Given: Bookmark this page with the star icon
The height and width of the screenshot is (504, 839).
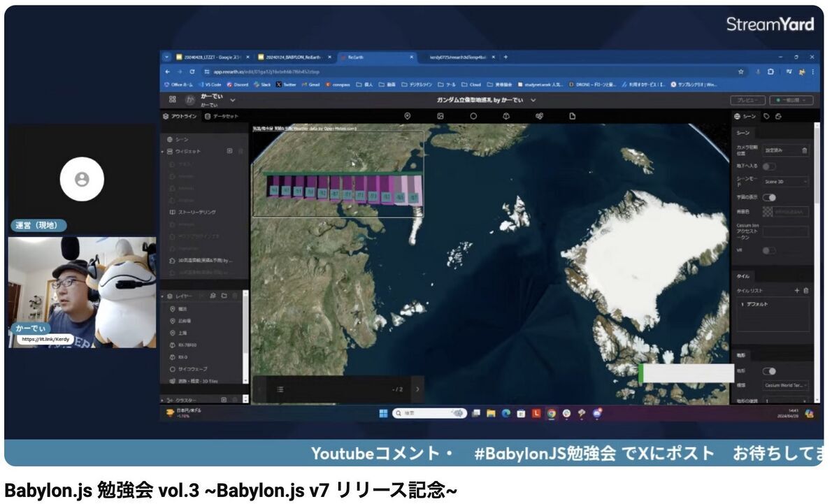Looking at the screenshot, I should coord(740,71).
